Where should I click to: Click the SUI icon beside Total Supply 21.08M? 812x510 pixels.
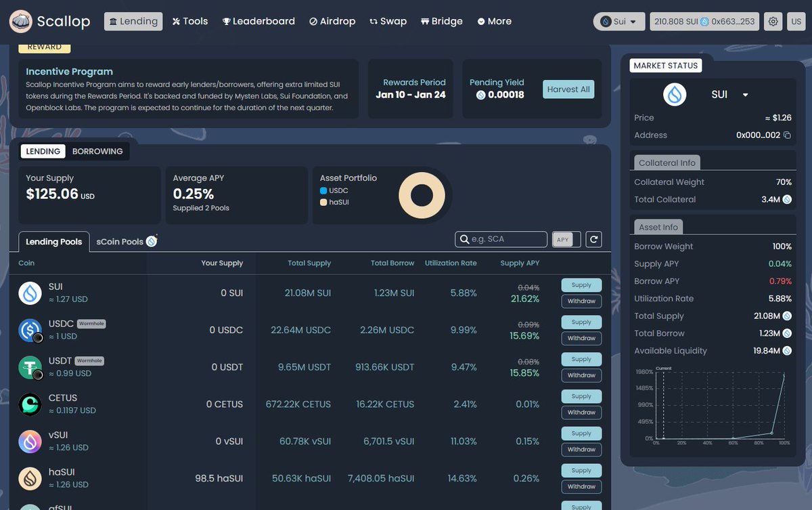[787, 316]
